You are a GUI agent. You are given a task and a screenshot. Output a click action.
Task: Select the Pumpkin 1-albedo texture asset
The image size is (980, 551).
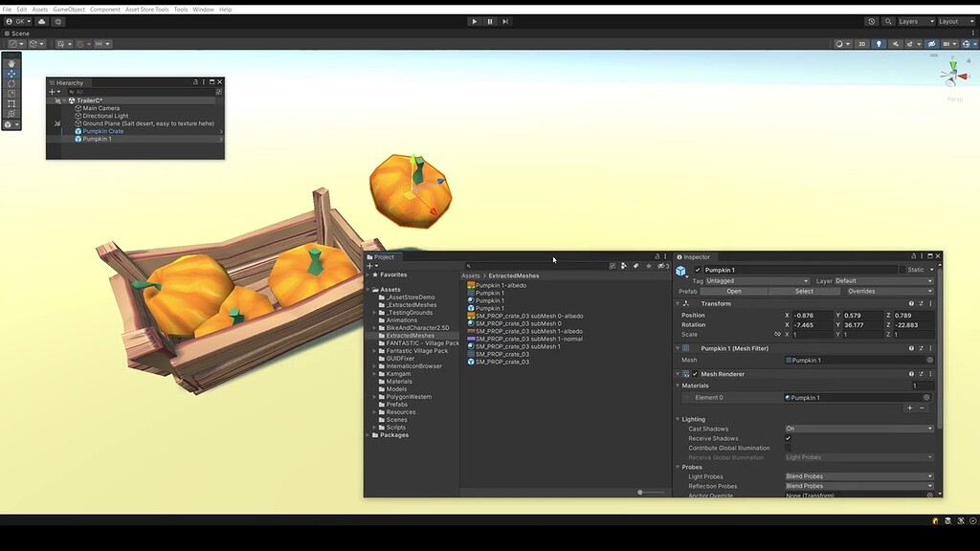click(x=499, y=284)
